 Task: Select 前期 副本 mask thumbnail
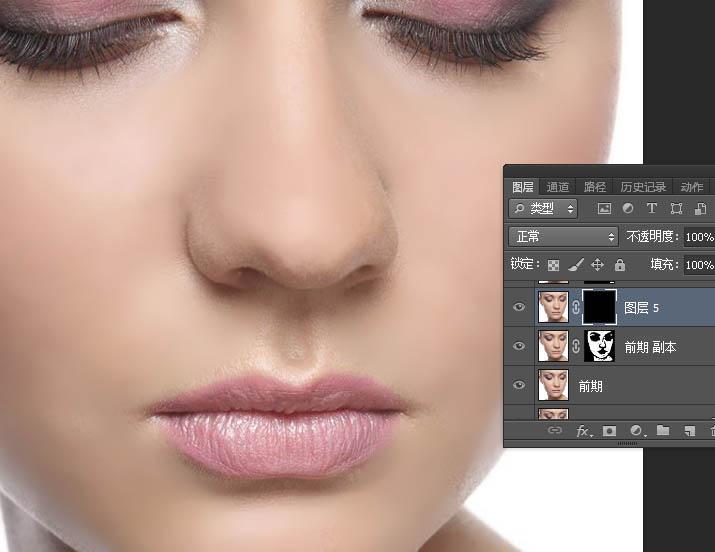[x=599, y=346]
